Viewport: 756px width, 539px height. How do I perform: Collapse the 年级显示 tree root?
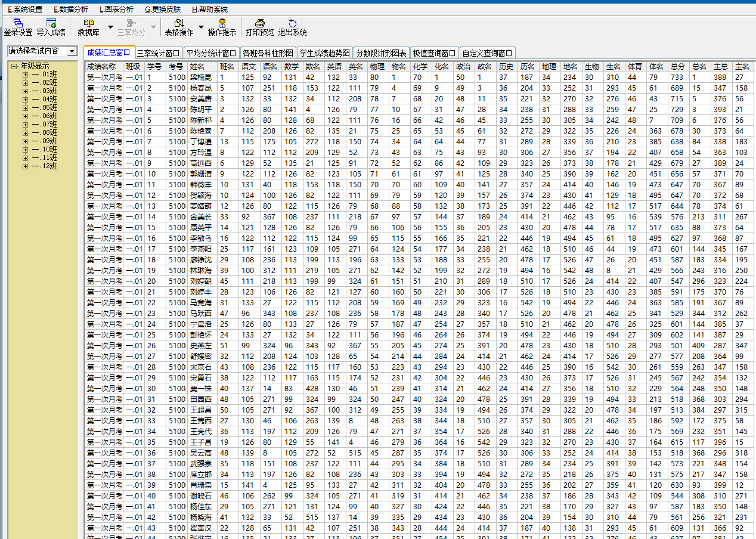pos(14,66)
